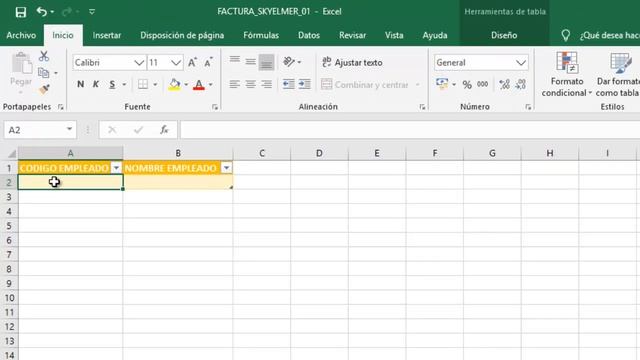This screenshot has height=360, width=640.
Task: Open the Ayuda tab
Action: tap(435, 35)
